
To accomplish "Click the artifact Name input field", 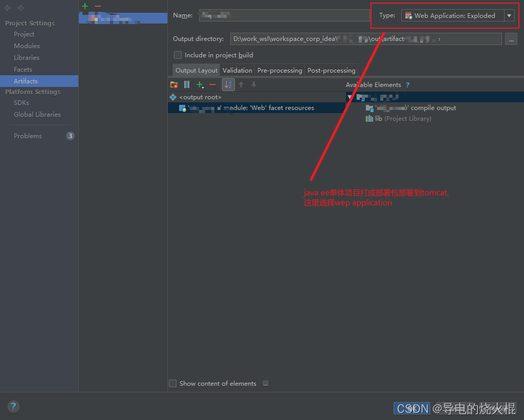I will click(x=284, y=15).
